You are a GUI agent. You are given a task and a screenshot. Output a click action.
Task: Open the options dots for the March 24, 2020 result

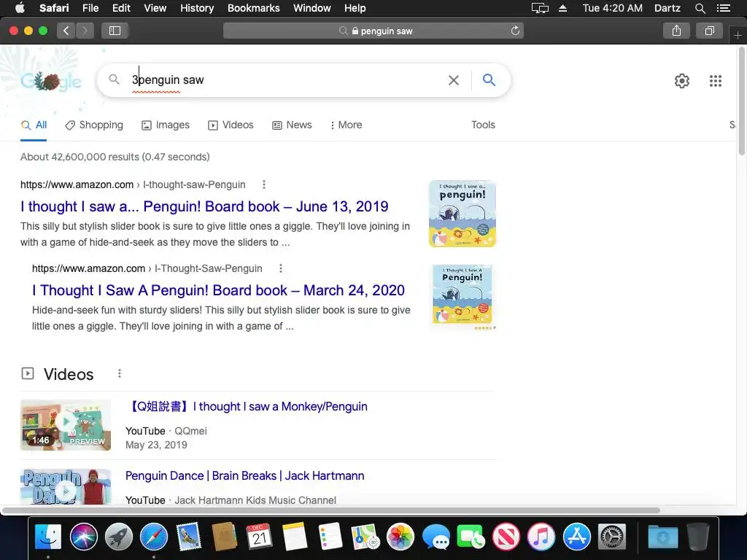[x=281, y=268]
